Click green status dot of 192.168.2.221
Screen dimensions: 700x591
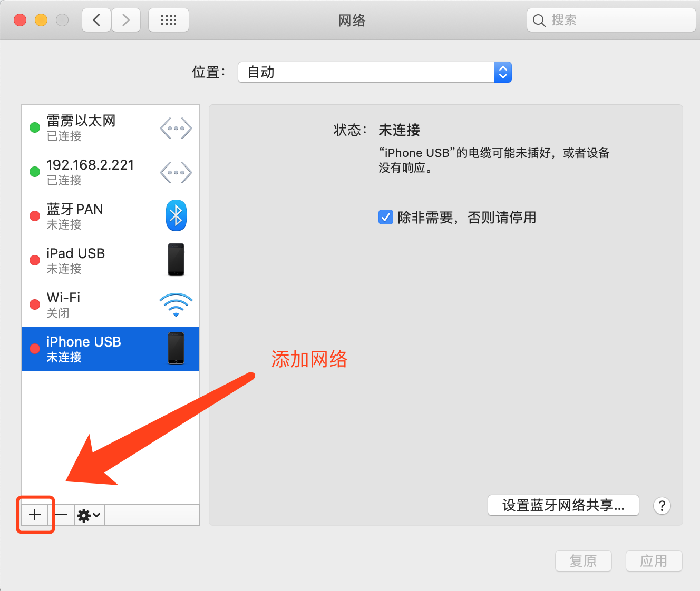(x=35, y=172)
